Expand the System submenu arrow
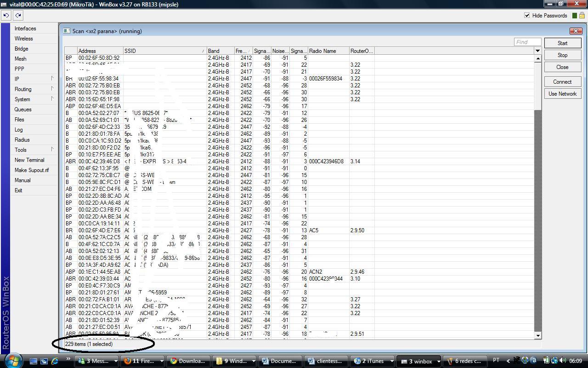 tap(52, 99)
